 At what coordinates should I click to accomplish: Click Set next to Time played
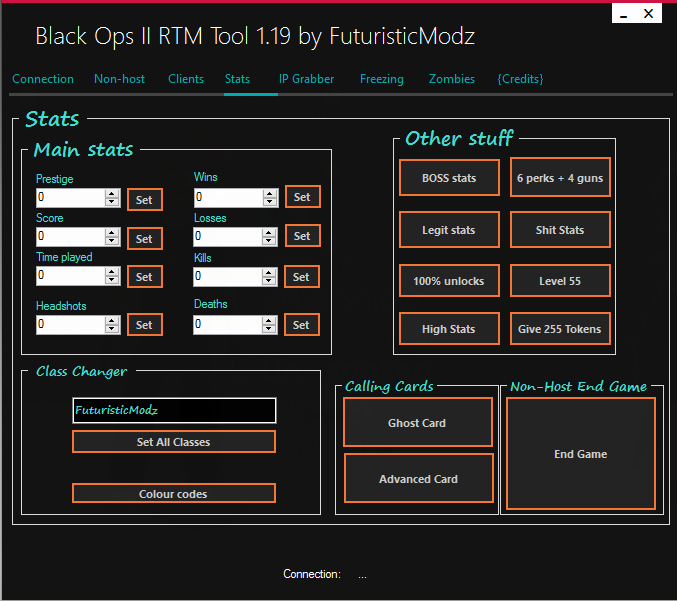[x=145, y=276]
